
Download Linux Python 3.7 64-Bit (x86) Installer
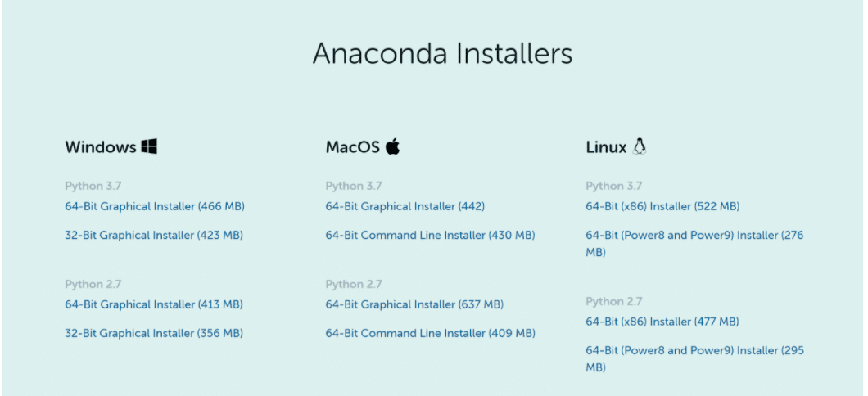coord(662,206)
